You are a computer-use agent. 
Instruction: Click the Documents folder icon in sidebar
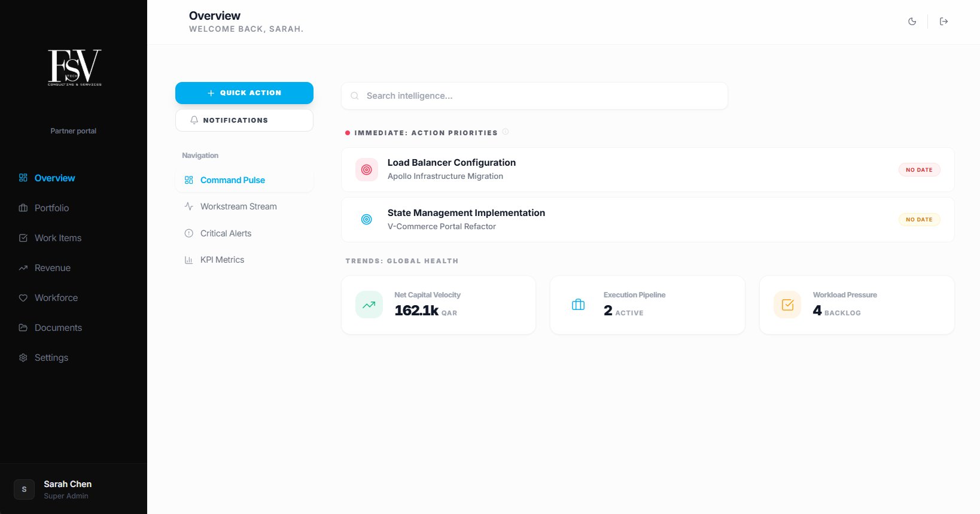pos(23,327)
